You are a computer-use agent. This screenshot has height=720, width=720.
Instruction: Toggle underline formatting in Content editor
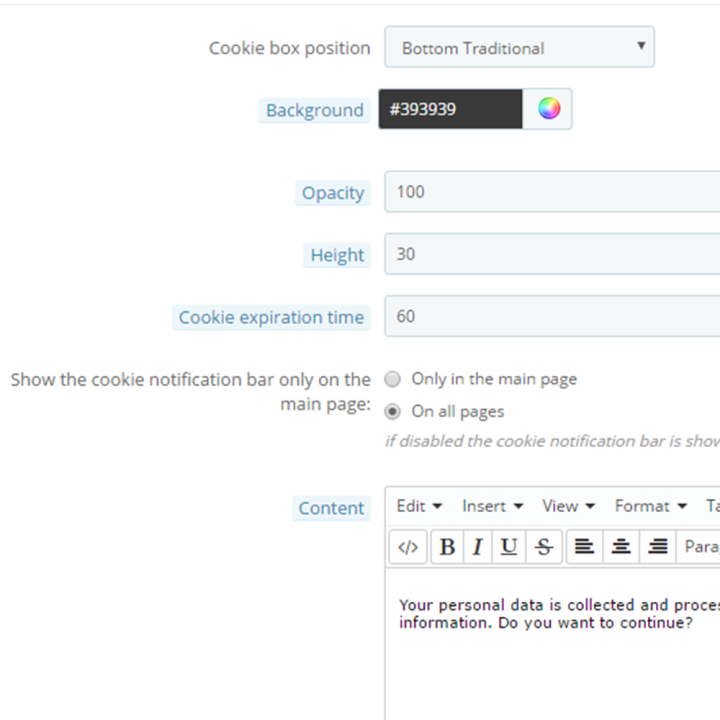509,547
